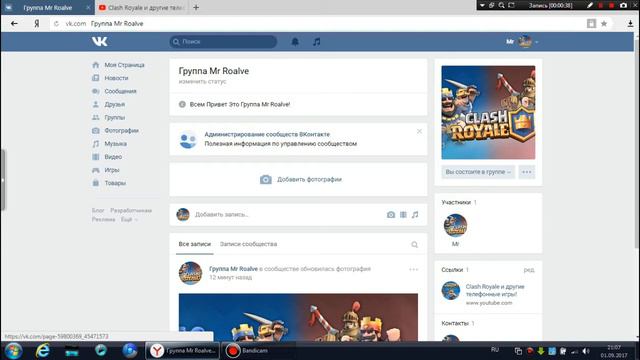Click ред. edit links button

(x=529, y=270)
